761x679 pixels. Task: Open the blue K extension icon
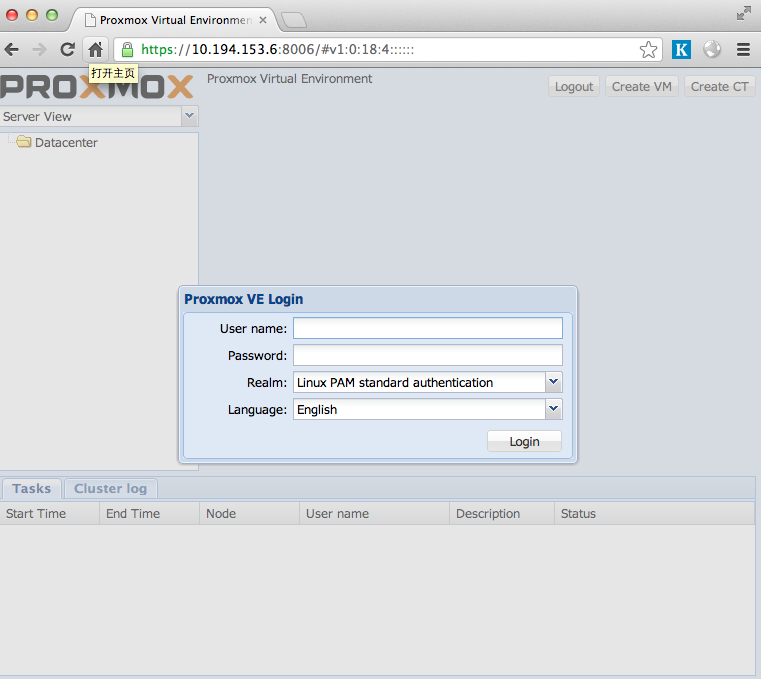[681, 50]
